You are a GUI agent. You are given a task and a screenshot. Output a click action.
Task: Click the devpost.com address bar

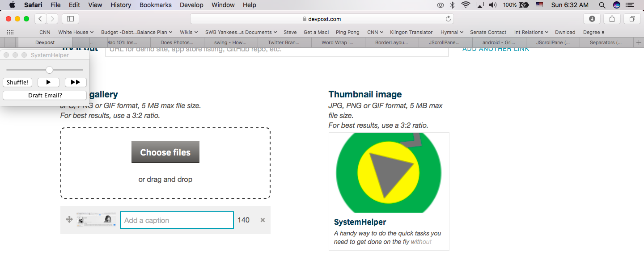pos(322,19)
